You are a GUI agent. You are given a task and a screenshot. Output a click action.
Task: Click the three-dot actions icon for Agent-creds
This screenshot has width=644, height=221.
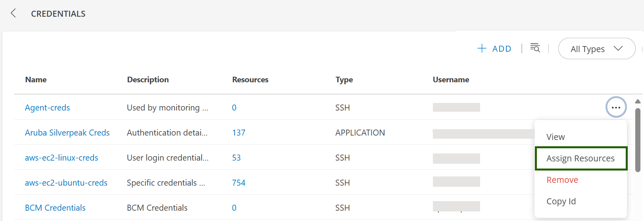616,107
